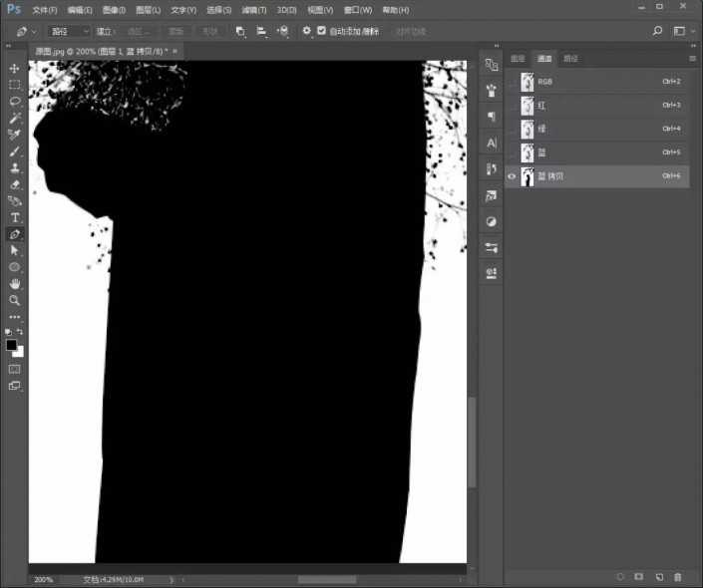The height and width of the screenshot is (588, 703).
Task: Pick the Horizontal Type tool
Action: (x=15, y=217)
